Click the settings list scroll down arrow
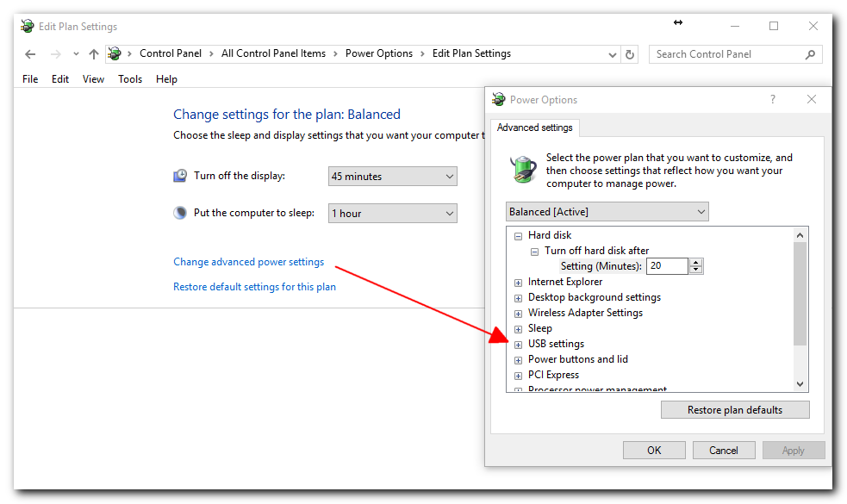This screenshot has width=847, height=504. pyautogui.click(x=800, y=384)
